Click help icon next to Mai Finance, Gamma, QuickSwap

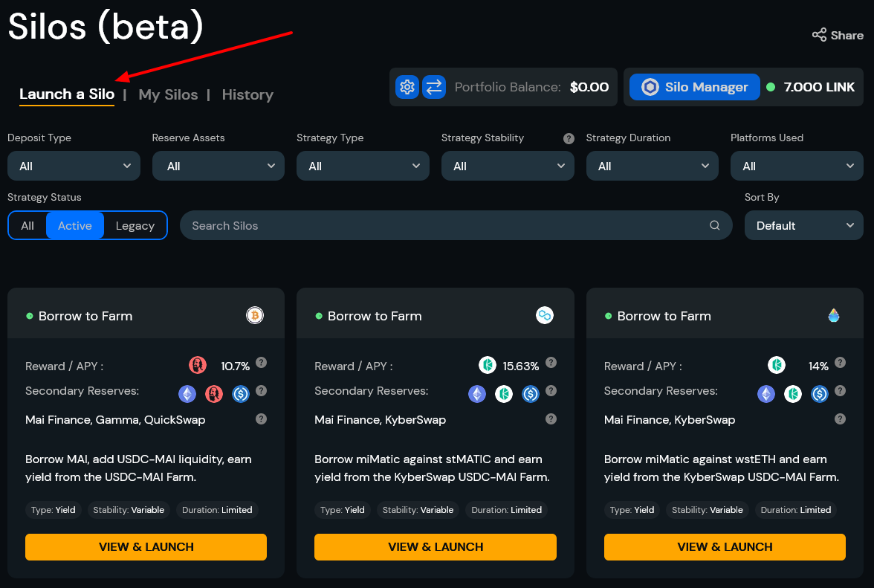tap(261, 419)
